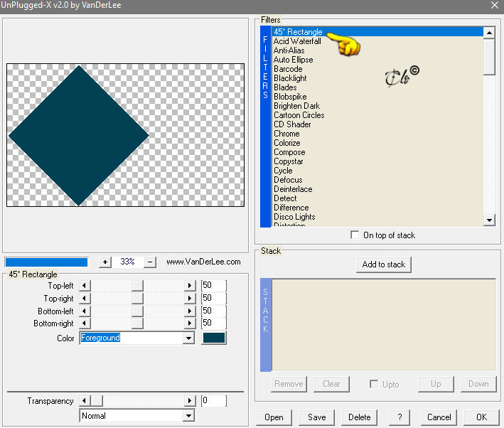Screen dimensions: 504x428
Task: Click the Transparency value input field
Action: (213, 401)
